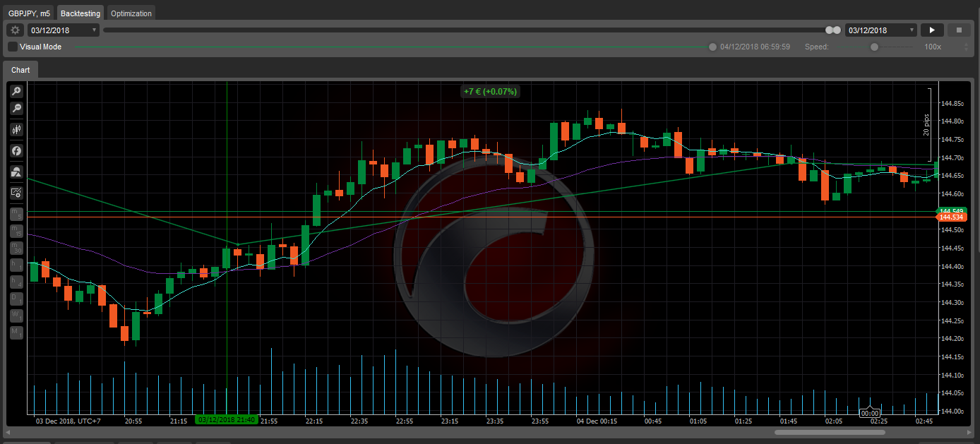Open the backtest end date dropdown
This screenshot has height=444, width=980.
pyautogui.click(x=881, y=30)
